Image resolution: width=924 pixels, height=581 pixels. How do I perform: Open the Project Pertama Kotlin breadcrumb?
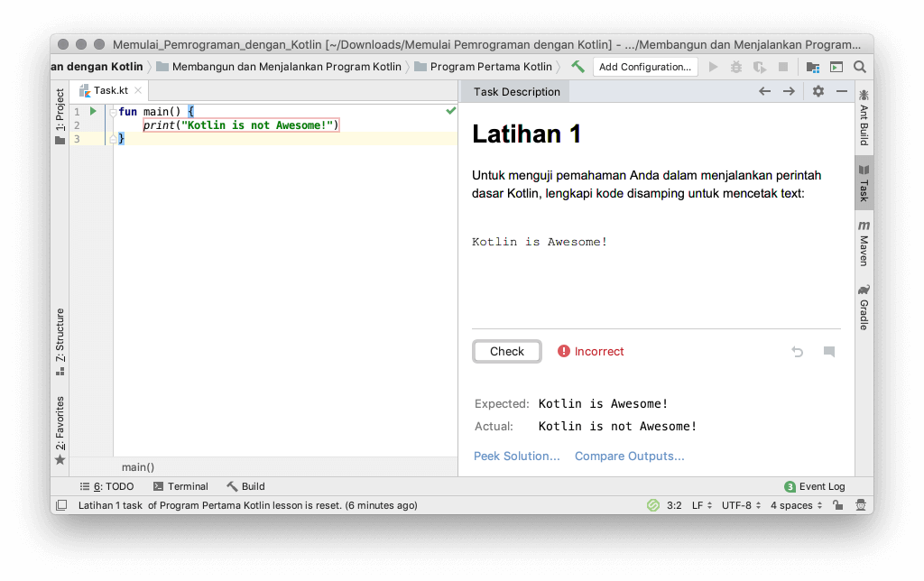click(x=492, y=66)
